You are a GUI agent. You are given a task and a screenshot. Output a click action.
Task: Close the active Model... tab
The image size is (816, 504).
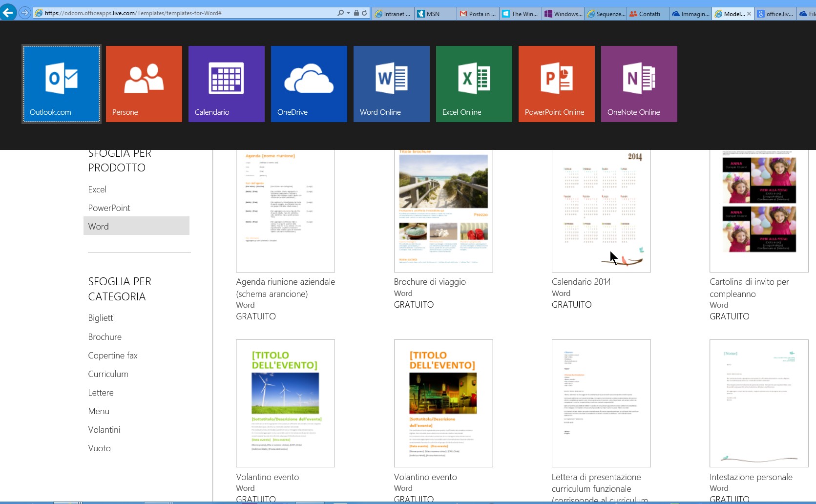749,14
